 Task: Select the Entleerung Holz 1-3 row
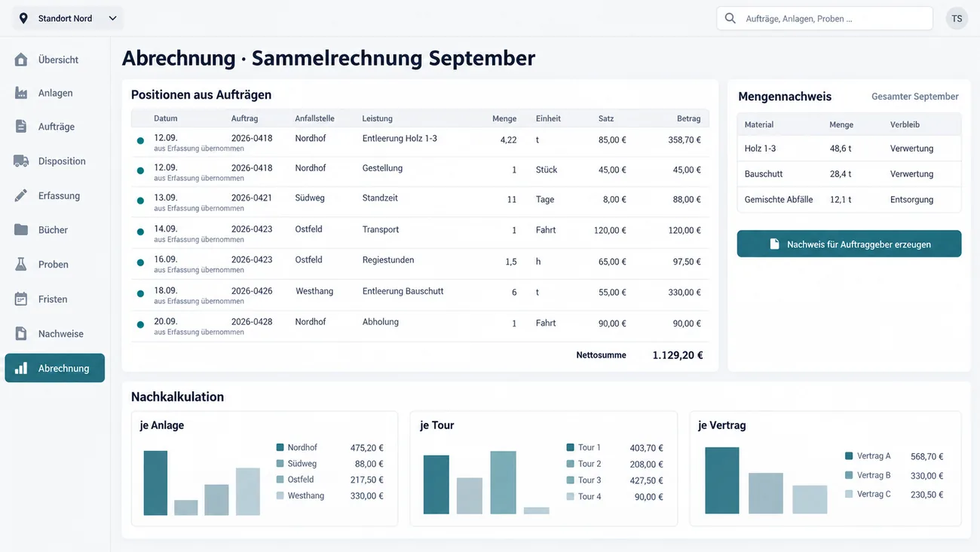[420, 142]
